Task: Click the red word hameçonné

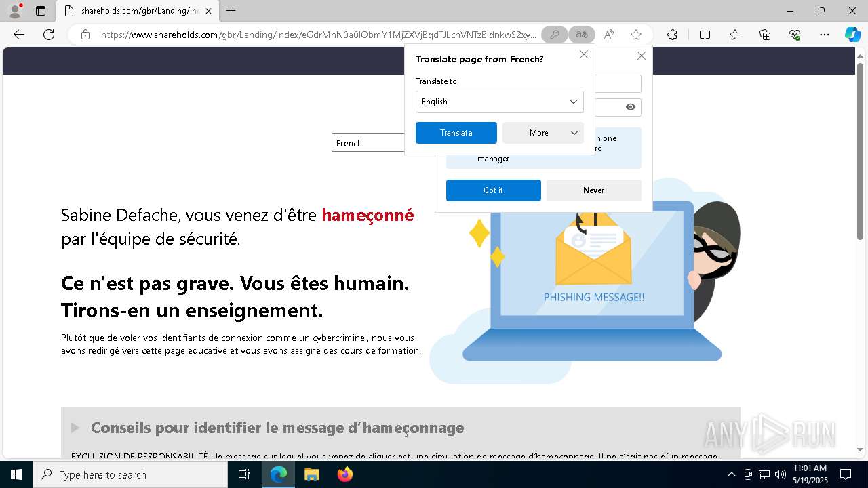Action: point(368,215)
